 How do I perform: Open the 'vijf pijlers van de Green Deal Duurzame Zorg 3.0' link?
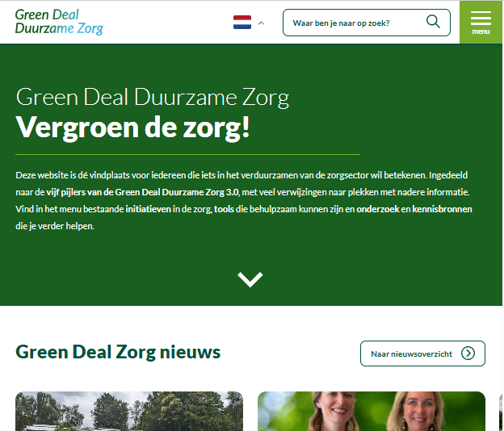point(142,192)
